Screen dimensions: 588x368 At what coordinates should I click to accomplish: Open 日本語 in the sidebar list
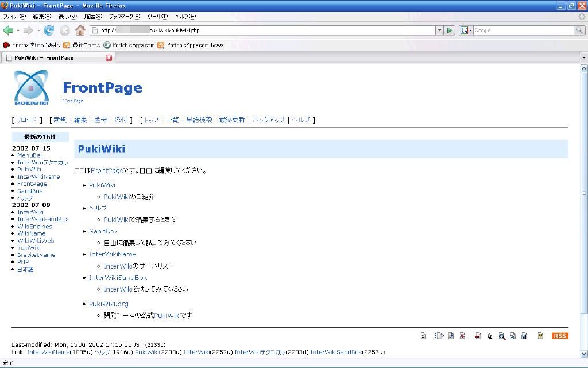click(25, 269)
